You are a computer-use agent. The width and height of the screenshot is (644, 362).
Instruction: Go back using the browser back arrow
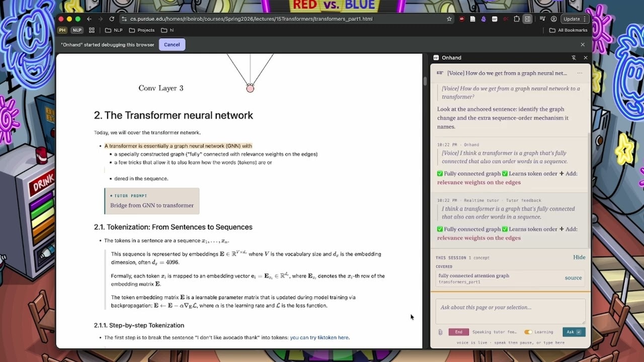pos(89,19)
